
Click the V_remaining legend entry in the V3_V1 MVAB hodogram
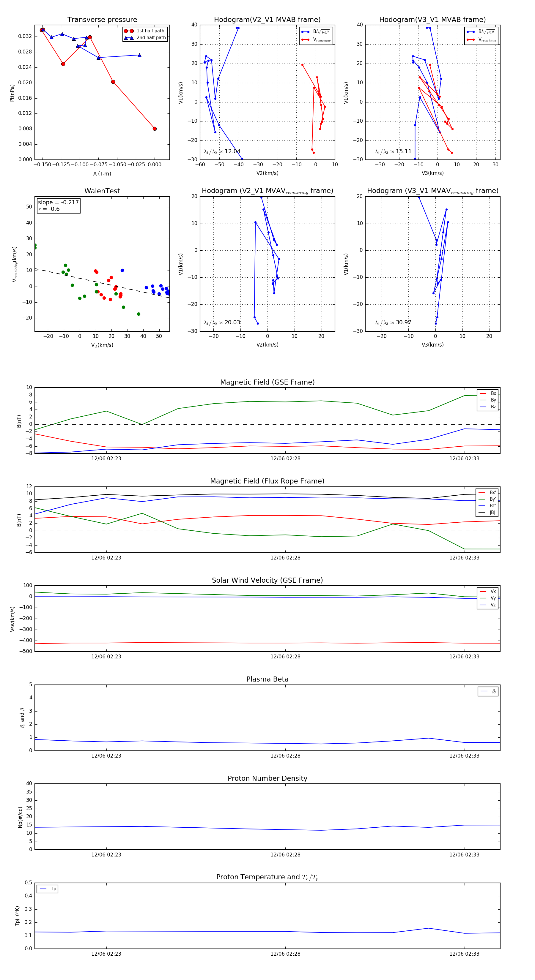coord(481,39)
